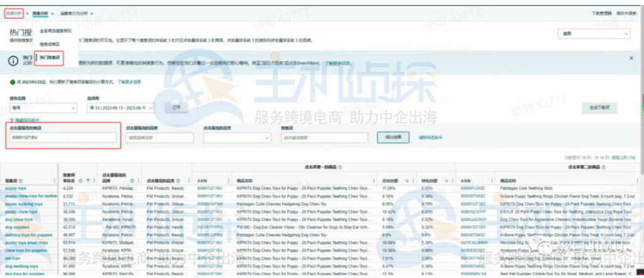Click the apply filter results button
This screenshot has height=278, width=644.
point(393,138)
